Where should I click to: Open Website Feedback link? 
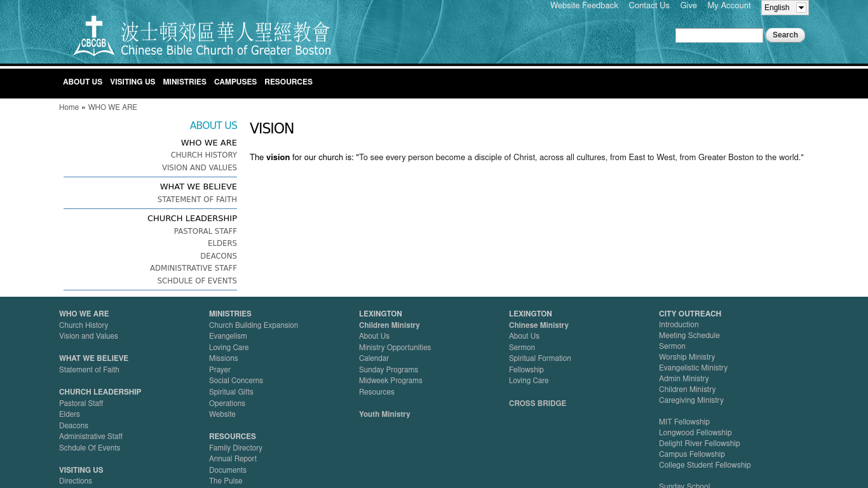pos(584,6)
